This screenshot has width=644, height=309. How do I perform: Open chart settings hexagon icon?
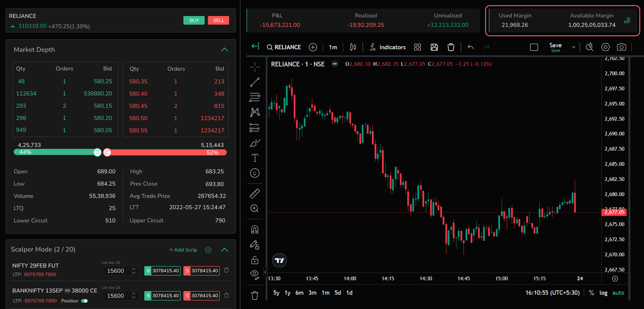click(x=606, y=47)
